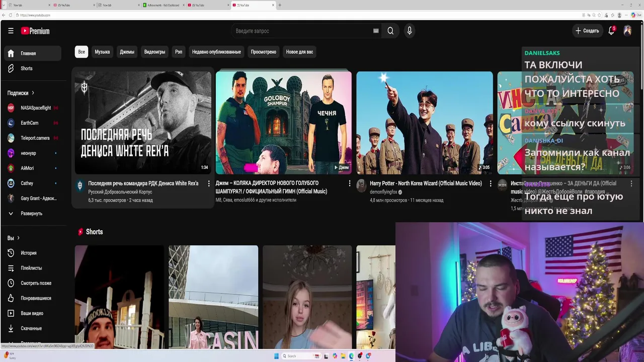
Task: Open options menu for Джем КОЛЯКА mix
Action: click(x=349, y=184)
